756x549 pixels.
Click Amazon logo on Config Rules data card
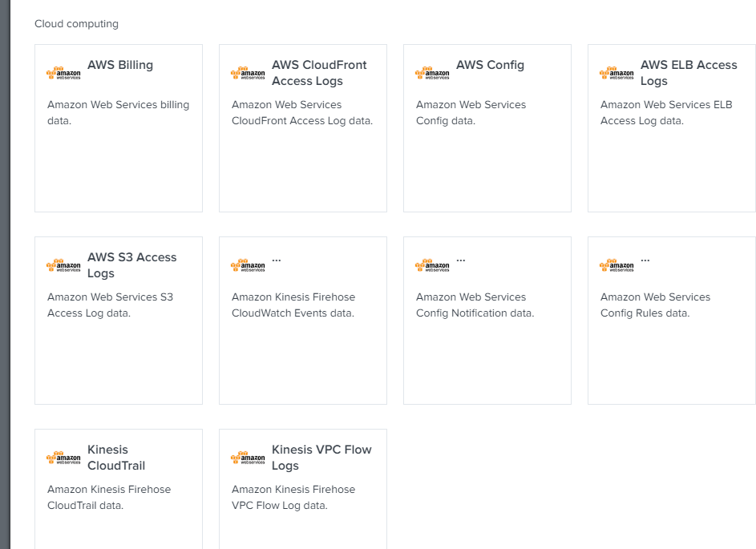pos(617,265)
